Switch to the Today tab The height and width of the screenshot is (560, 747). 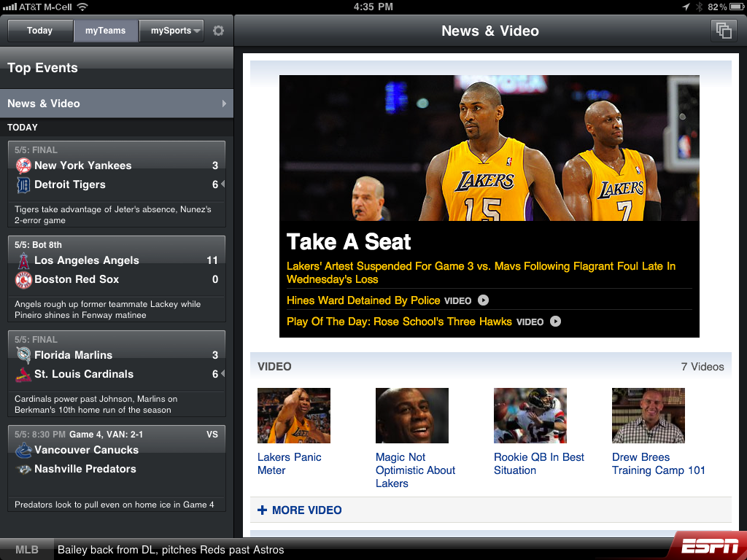[x=40, y=31]
